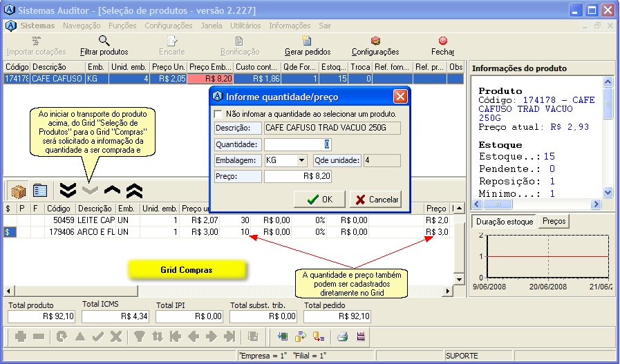Open Configurações from the toolbar
The height and width of the screenshot is (364, 620).
click(375, 41)
